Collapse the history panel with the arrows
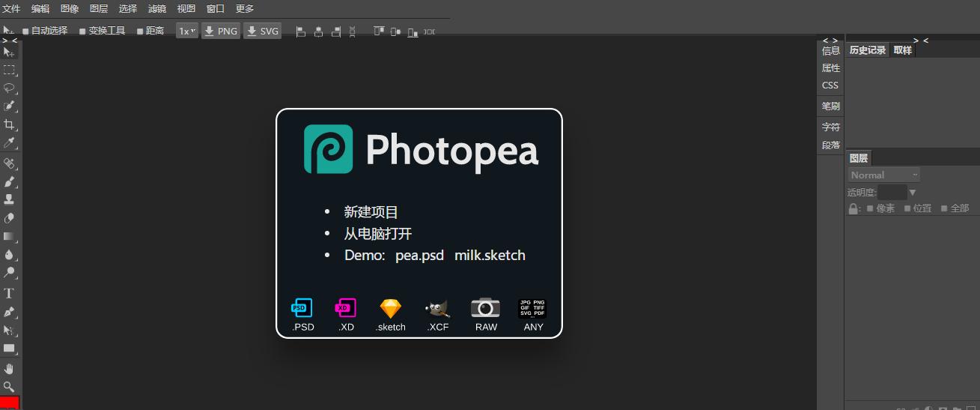980x410 pixels. click(921, 40)
